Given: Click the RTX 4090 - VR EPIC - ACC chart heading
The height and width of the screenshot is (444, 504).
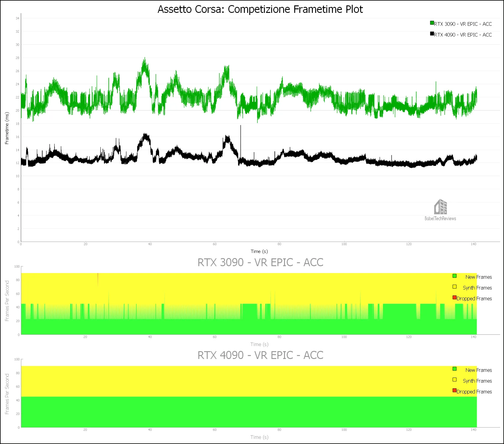Looking at the screenshot, I should click(260, 355).
